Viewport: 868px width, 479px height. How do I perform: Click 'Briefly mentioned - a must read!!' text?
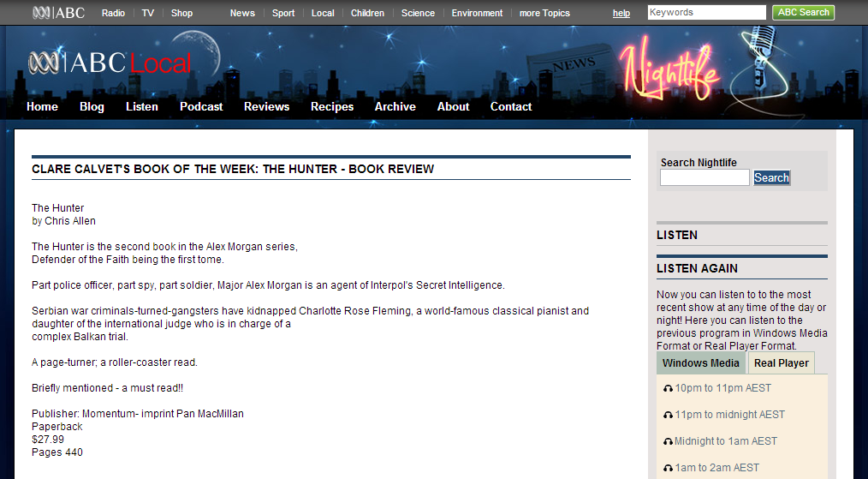point(107,388)
